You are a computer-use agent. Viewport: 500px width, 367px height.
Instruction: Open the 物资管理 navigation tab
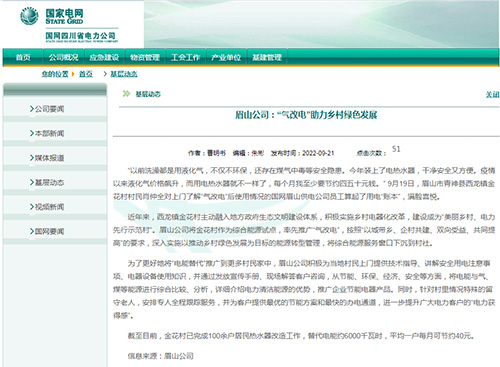coord(145,57)
